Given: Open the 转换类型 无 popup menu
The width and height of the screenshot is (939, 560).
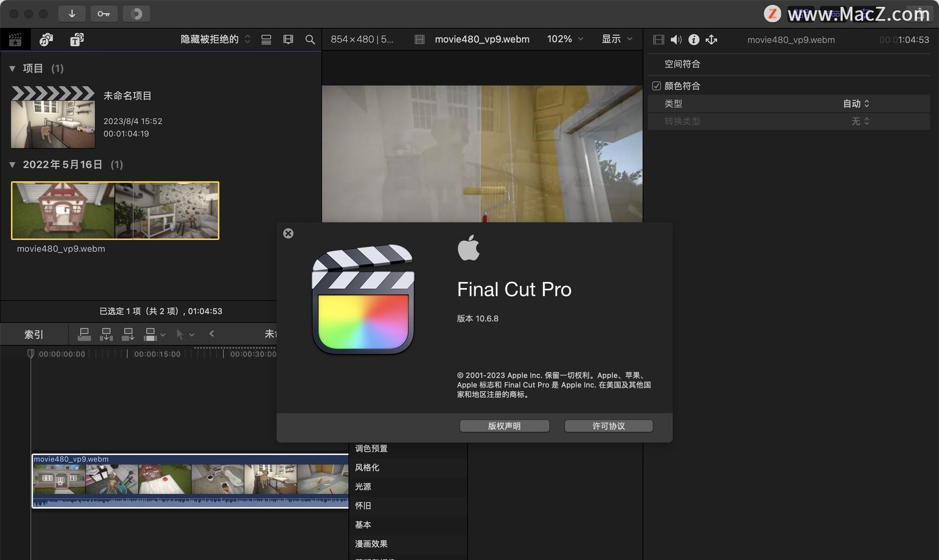Looking at the screenshot, I should click(x=860, y=121).
